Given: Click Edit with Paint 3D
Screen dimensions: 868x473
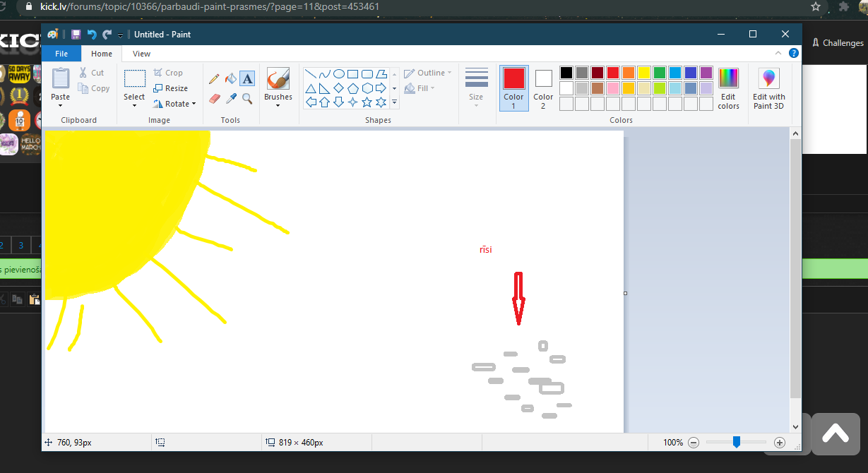Looking at the screenshot, I should click(768, 88).
